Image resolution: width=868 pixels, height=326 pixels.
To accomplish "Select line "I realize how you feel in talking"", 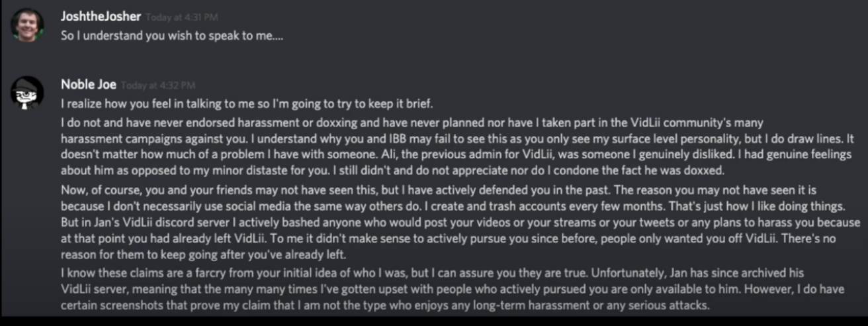I will tap(247, 104).
